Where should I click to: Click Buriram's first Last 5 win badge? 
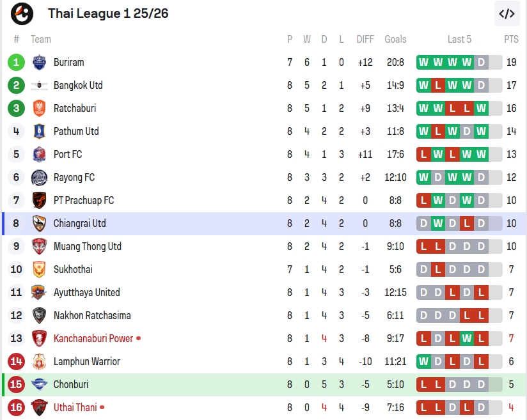point(423,62)
